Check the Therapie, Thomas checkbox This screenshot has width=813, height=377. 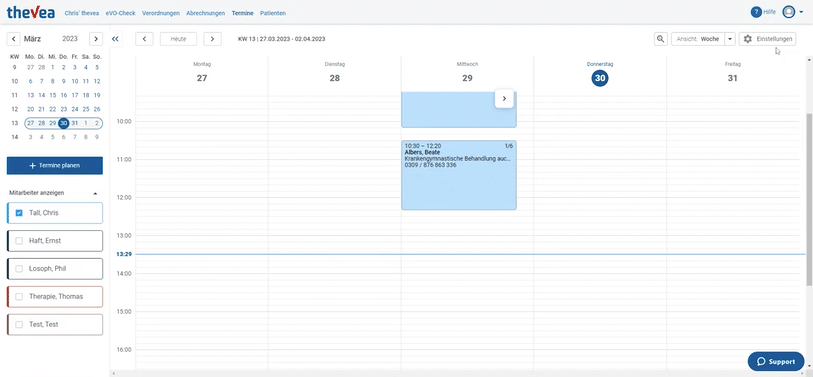coord(19,297)
